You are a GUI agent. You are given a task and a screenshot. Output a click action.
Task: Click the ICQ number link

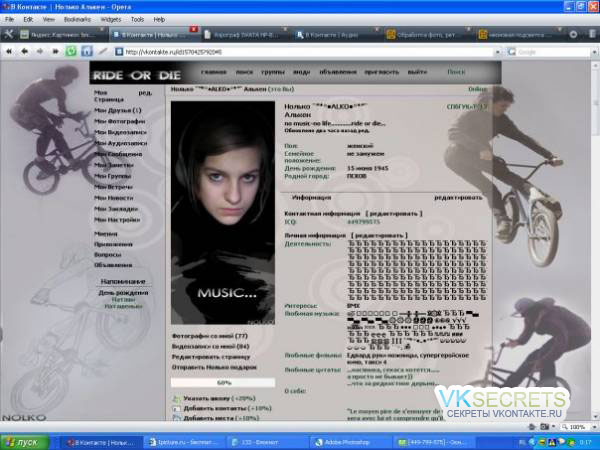pyautogui.click(x=364, y=222)
